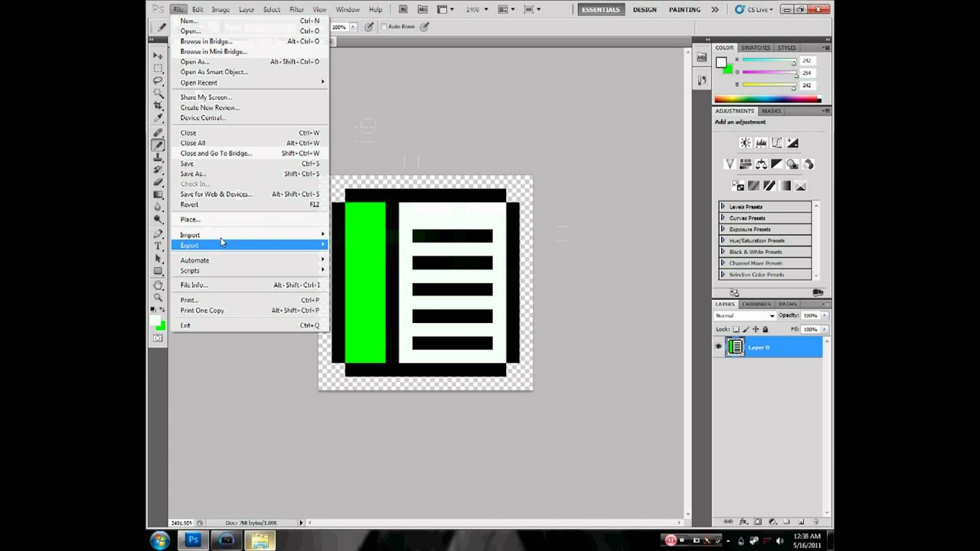The image size is (980, 551).
Task: Enable the Auto Erase checkbox
Action: (384, 27)
